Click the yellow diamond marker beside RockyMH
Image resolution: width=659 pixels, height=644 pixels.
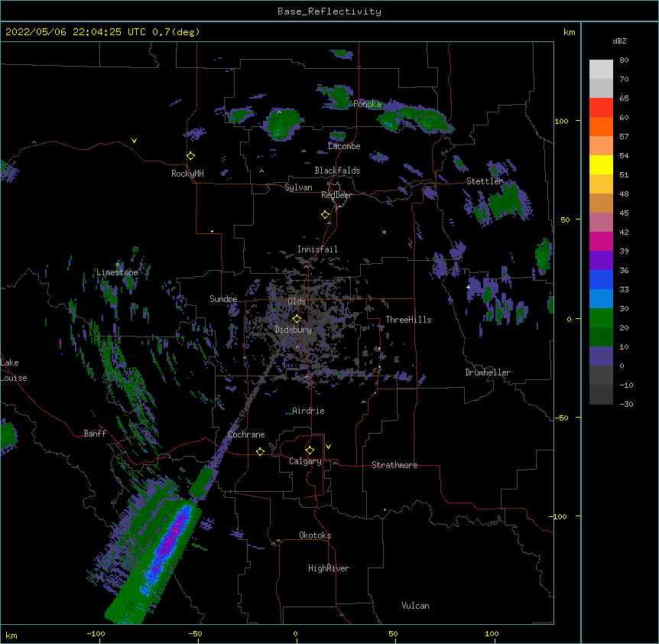(x=191, y=156)
